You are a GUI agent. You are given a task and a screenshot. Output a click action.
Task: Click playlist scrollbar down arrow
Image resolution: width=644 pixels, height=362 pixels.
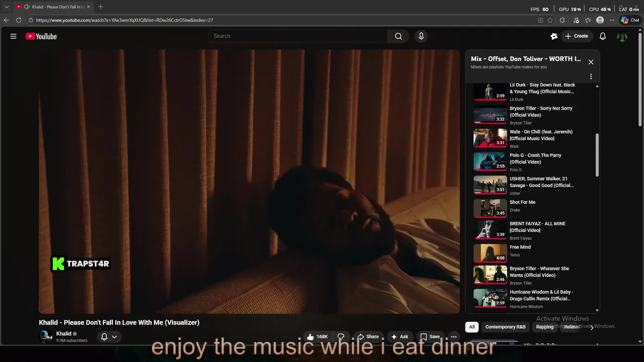597,311
